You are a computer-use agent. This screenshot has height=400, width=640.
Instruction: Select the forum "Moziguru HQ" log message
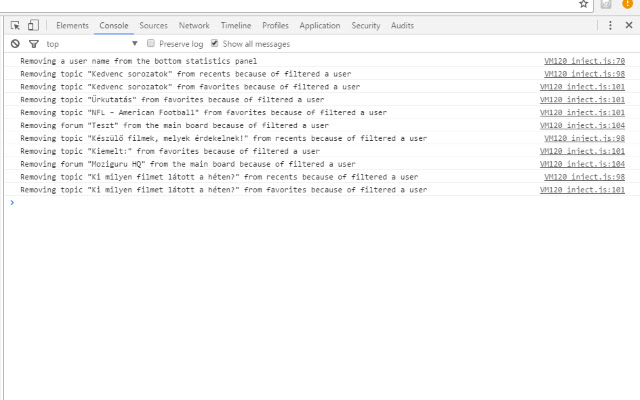(x=188, y=164)
